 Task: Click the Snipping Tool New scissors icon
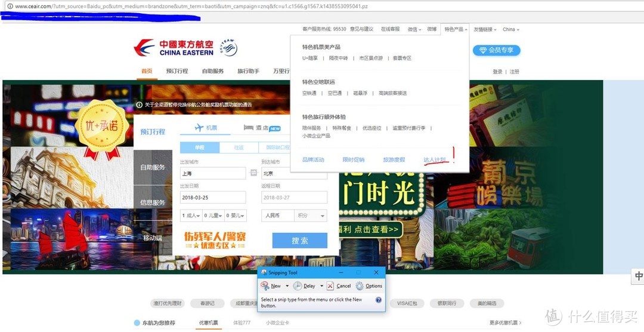pos(265,286)
